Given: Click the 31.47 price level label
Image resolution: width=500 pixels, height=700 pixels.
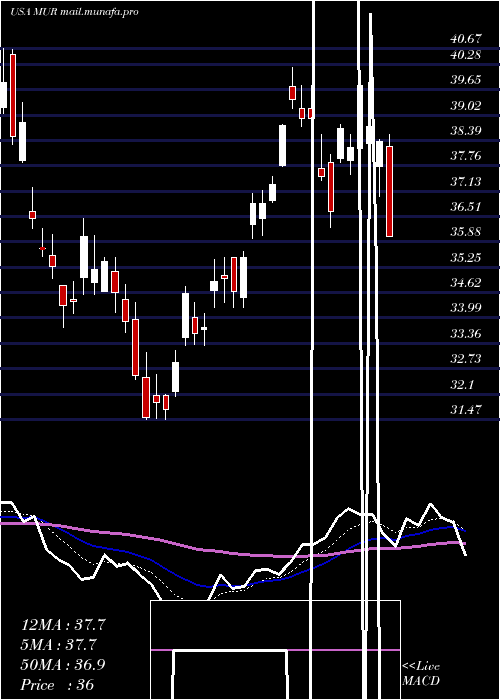Looking at the screenshot, I should (x=466, y=409).
